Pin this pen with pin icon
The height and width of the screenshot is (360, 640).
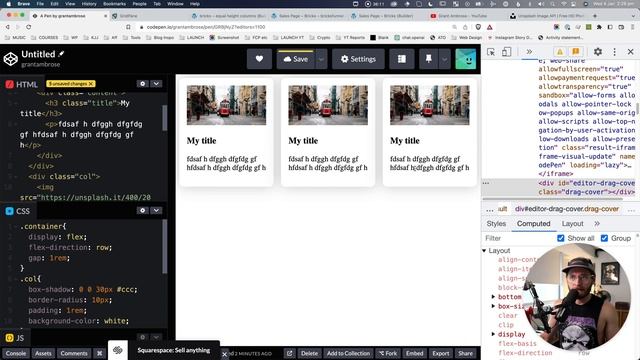coord(429,59)
